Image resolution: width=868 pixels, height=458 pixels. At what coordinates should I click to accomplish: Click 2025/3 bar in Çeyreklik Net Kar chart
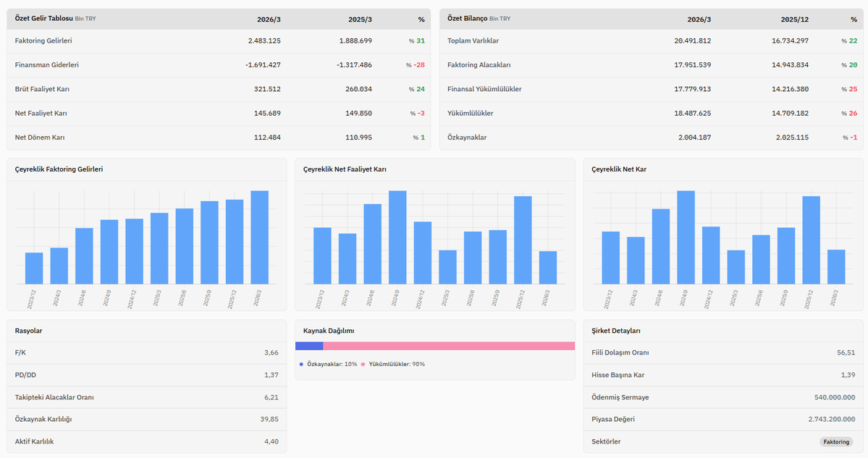pyautogui.click(x=736, y=268)
